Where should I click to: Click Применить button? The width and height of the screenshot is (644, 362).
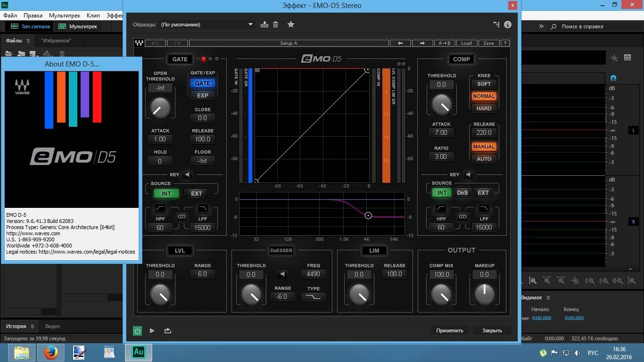[450, 330]
